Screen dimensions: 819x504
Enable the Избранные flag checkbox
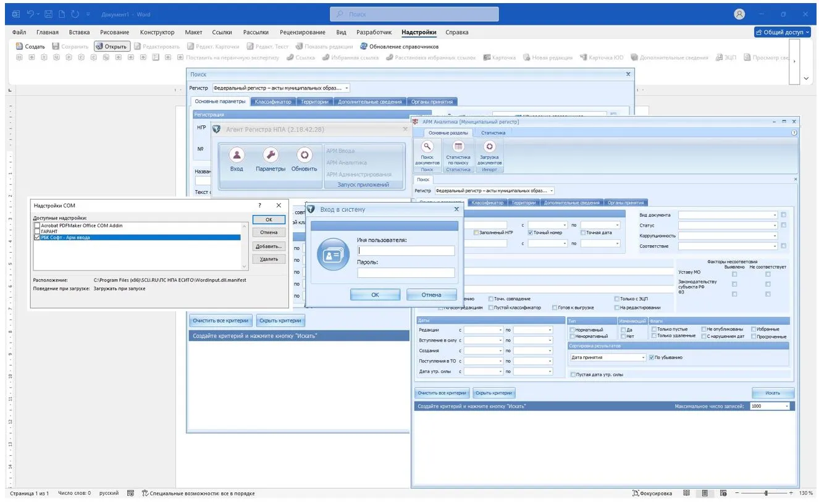coord(754,330)
